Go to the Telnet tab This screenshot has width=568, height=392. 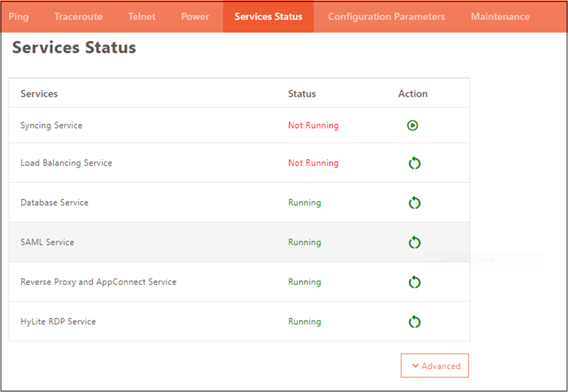pyautogui.click(x=142, y=16)
